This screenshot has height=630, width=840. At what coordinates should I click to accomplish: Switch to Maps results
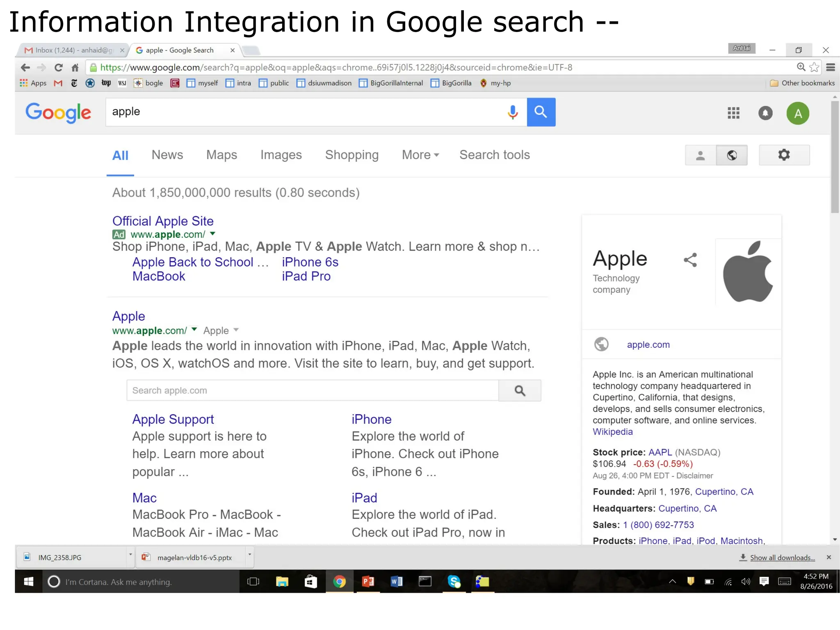pyautogui.click(x=221, y=155)
